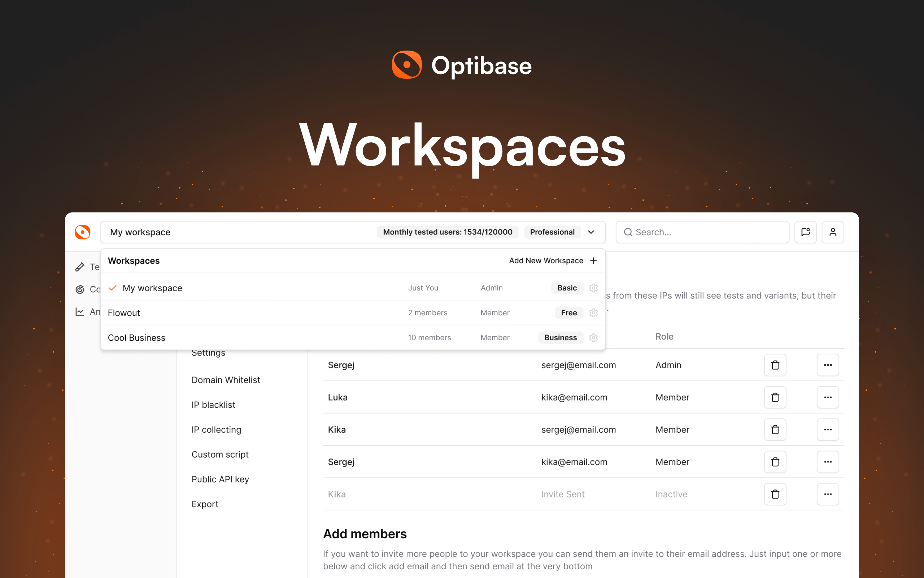The width and height of the screenshot is (924, 578).
Task: Open more options for Sergej Member row
Action: point(828,462)
